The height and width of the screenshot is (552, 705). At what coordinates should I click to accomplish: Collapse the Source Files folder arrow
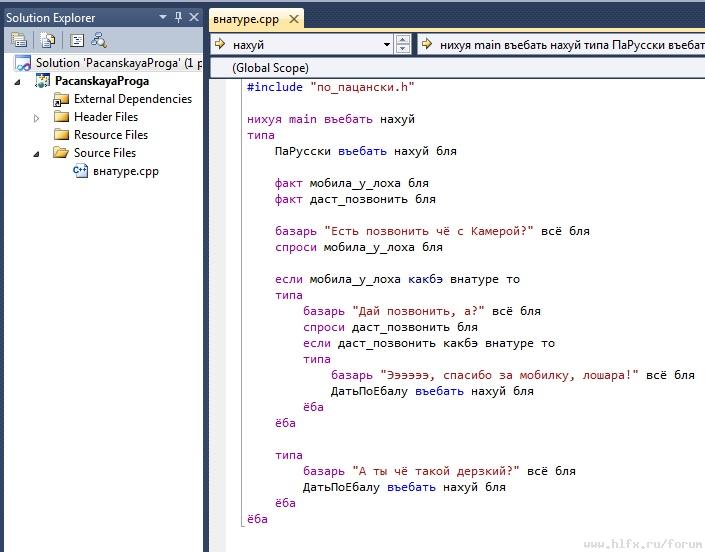click(37, 153)
